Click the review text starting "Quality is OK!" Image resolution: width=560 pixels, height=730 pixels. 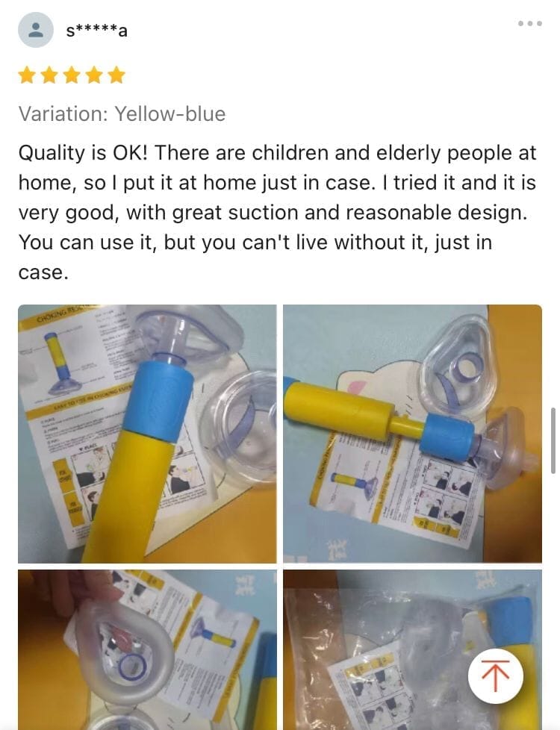(x=277, y=212)
